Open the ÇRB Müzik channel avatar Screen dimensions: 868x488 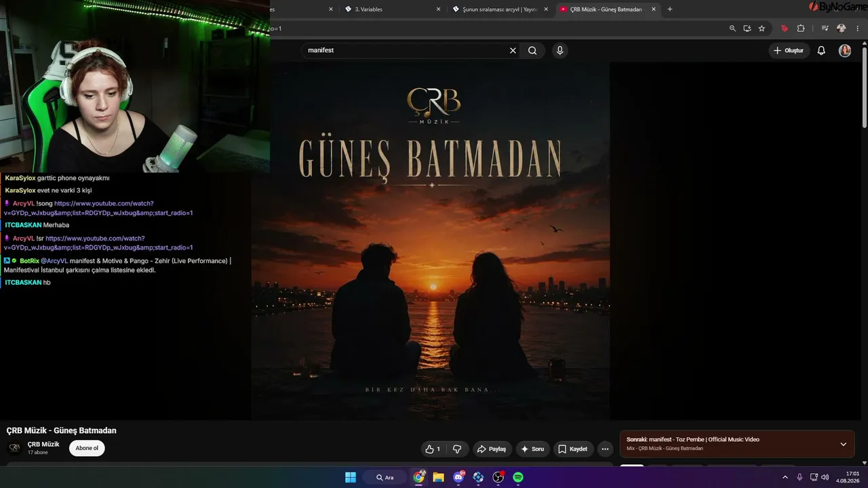click(x=14, y=448)
